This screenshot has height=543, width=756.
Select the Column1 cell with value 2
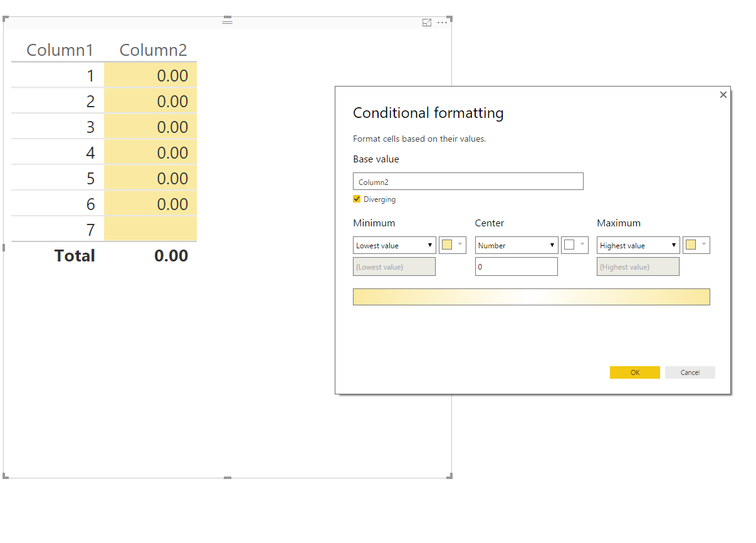click(58, 102)
